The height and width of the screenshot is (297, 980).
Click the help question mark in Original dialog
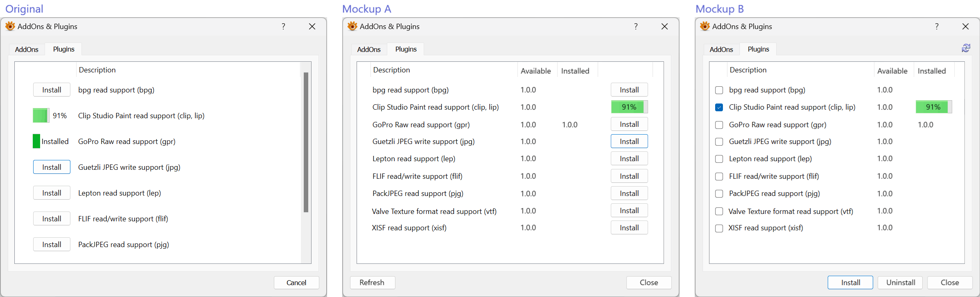click(283, 27)
